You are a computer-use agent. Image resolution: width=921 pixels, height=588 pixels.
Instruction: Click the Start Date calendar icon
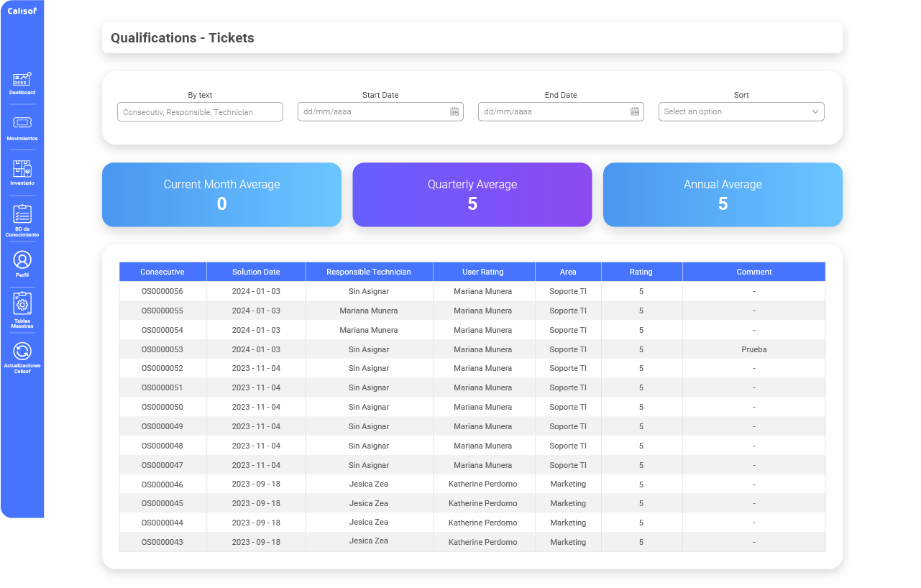click(454, 111)
